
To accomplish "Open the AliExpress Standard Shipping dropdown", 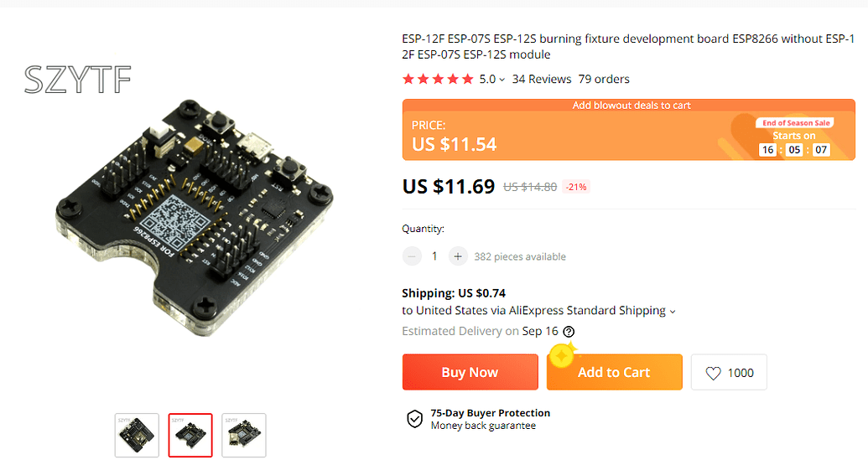I will (x=672, y=311).
